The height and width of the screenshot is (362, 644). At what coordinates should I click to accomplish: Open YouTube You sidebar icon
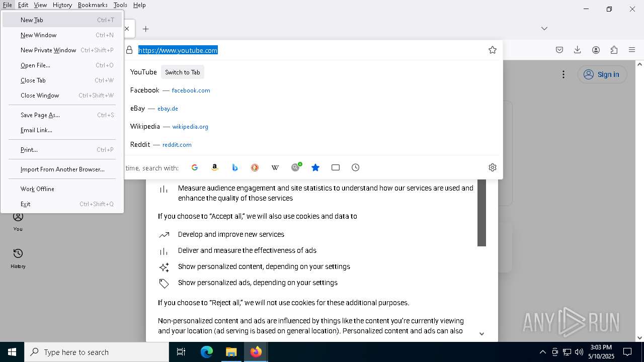coord(18,221)
